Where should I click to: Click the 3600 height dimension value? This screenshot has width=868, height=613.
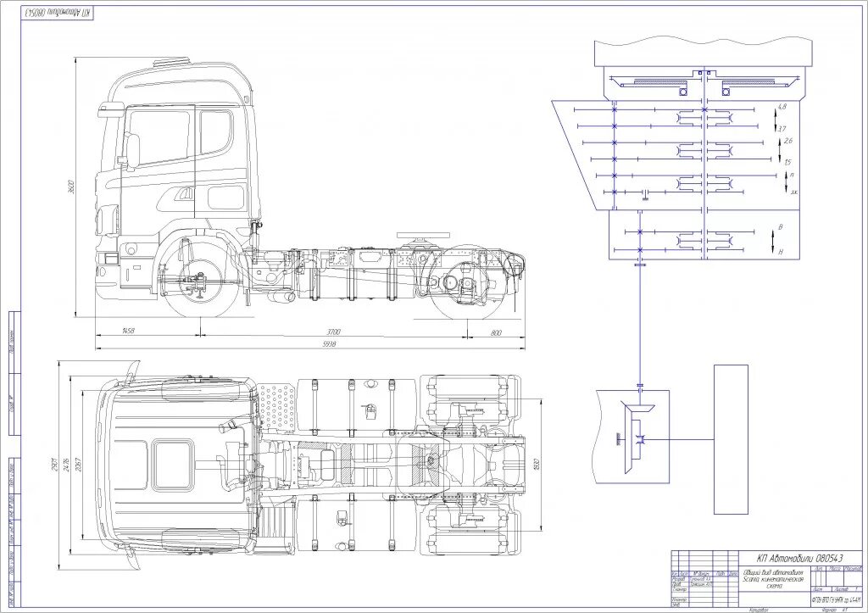(x=70, y=187)
